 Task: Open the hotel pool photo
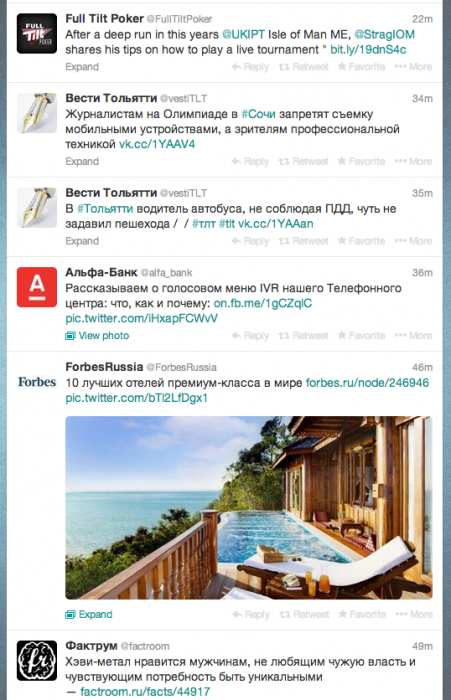point(249,508)
